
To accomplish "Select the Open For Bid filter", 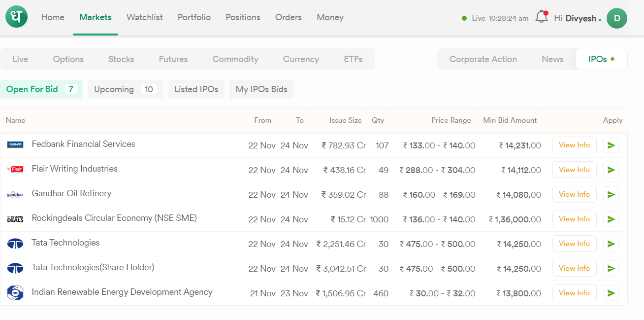I will (x=41, y=89).
